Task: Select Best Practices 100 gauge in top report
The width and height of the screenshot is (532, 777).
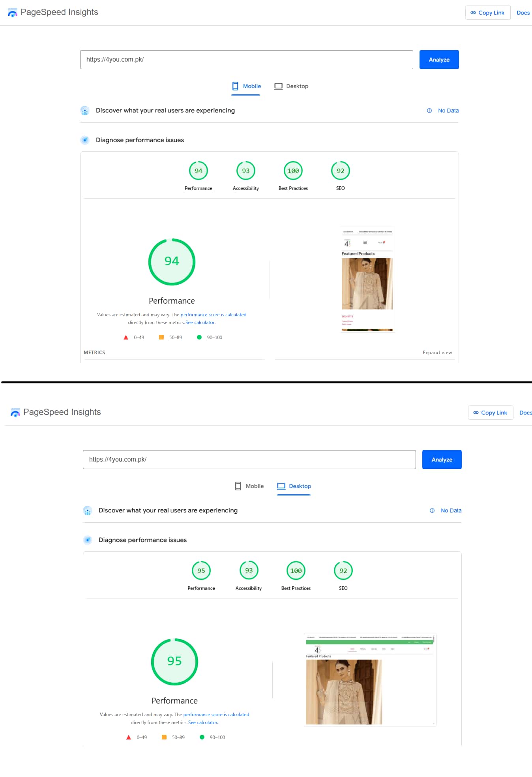Action: pyautogui.click(x=293, y=171)
